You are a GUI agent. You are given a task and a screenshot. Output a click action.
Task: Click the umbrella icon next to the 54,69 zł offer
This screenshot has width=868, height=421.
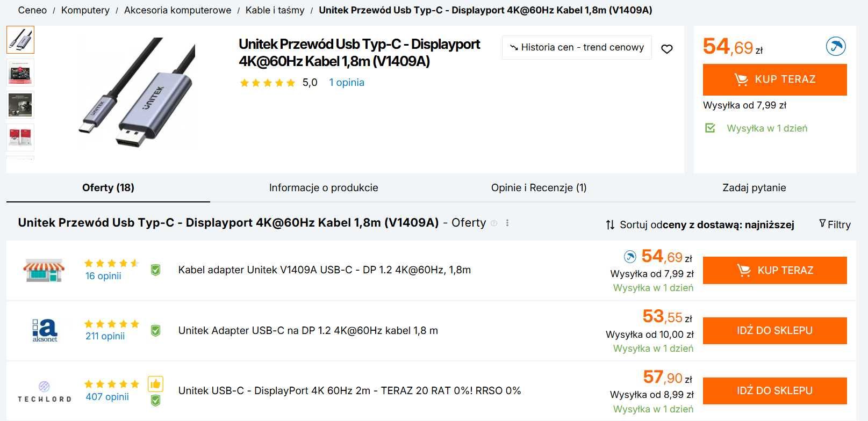630,257
